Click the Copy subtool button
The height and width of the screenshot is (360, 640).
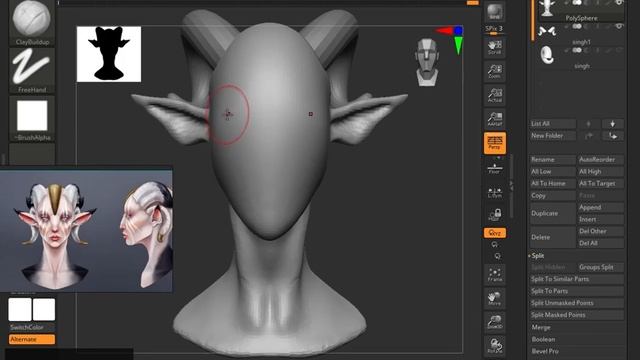[x=553, y=196]
